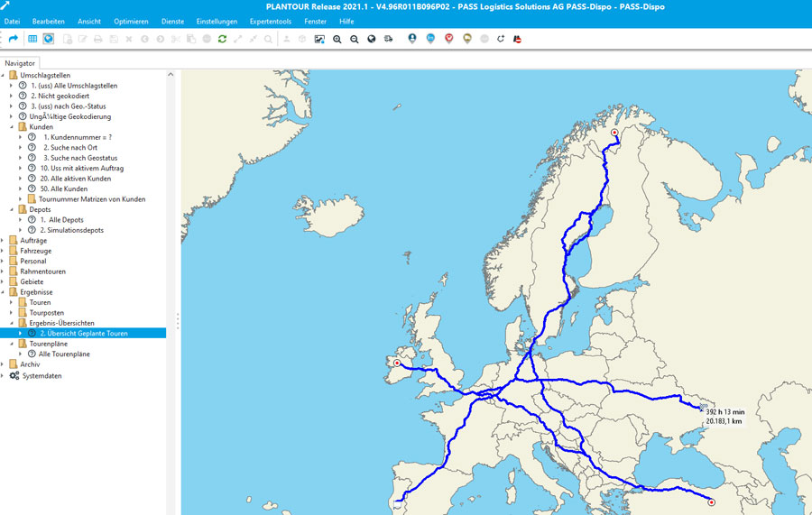Screen dimensions: 812x515
Task: Select '10. Uss mit aktivem Auftrag' query
Action: click(82, 169)
